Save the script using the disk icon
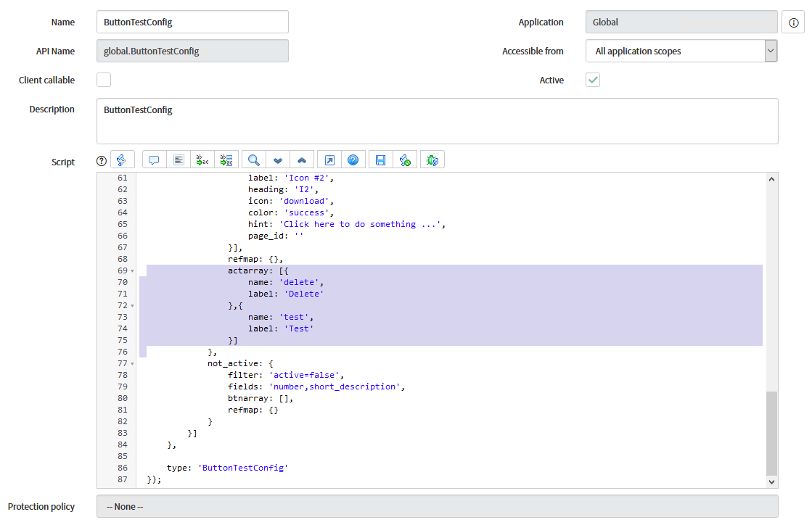This screenshot has height=525, width=812. pos(380,159)
